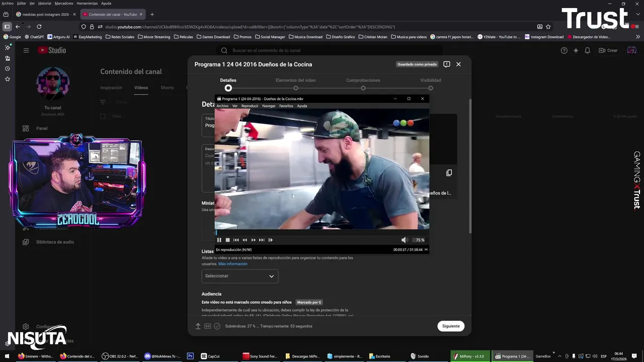Open the Más información link

point(233,264)
